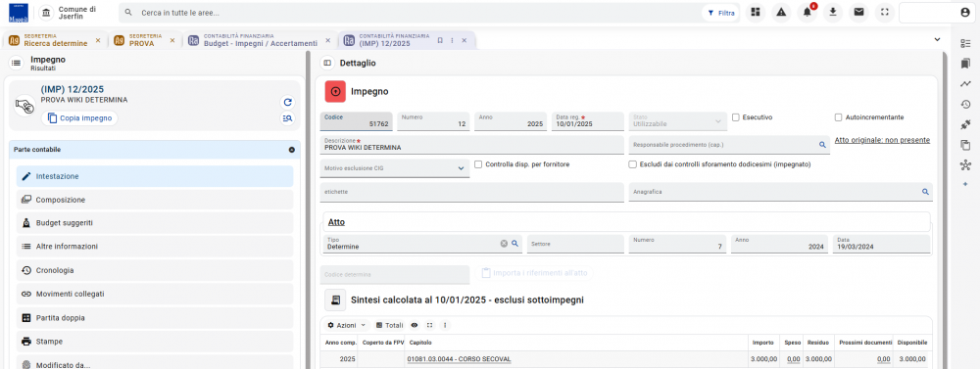Open the Azioni dropdown in grid toolbar

(346, 325)
